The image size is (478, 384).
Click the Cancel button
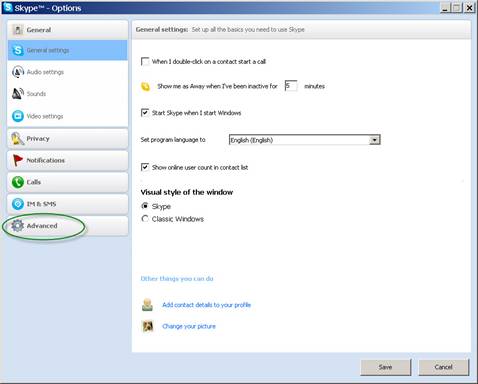[444, 367]
